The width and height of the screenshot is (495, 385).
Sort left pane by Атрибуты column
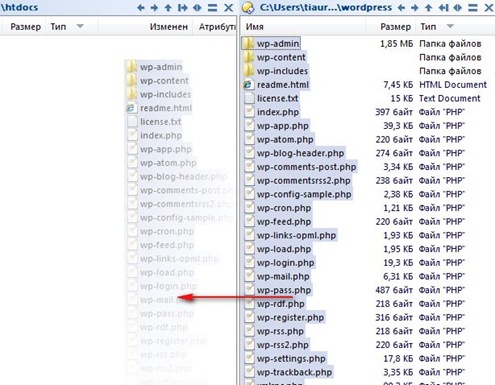pyautogui.click(x=217, y=27)
